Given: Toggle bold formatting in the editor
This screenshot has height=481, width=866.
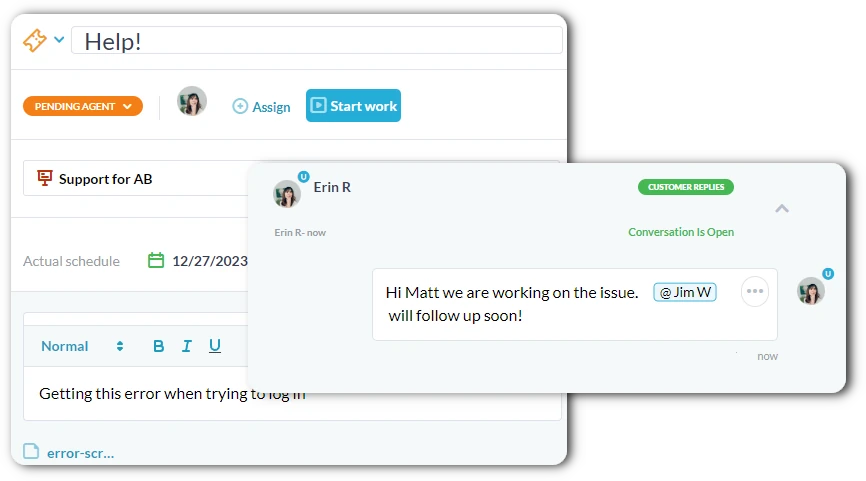Looking at the screenshot, I should [159, 346].
